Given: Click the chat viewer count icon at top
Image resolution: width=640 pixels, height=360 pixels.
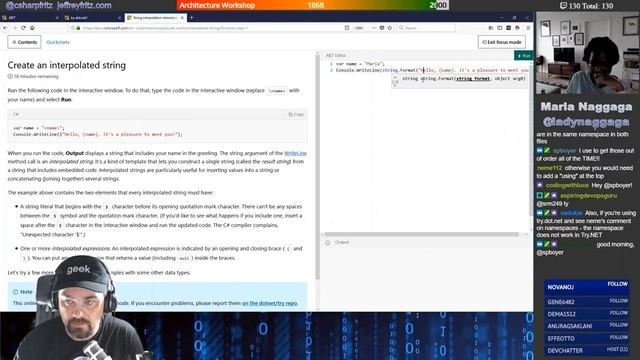Looking at the screenshot, I should [563, 6].
